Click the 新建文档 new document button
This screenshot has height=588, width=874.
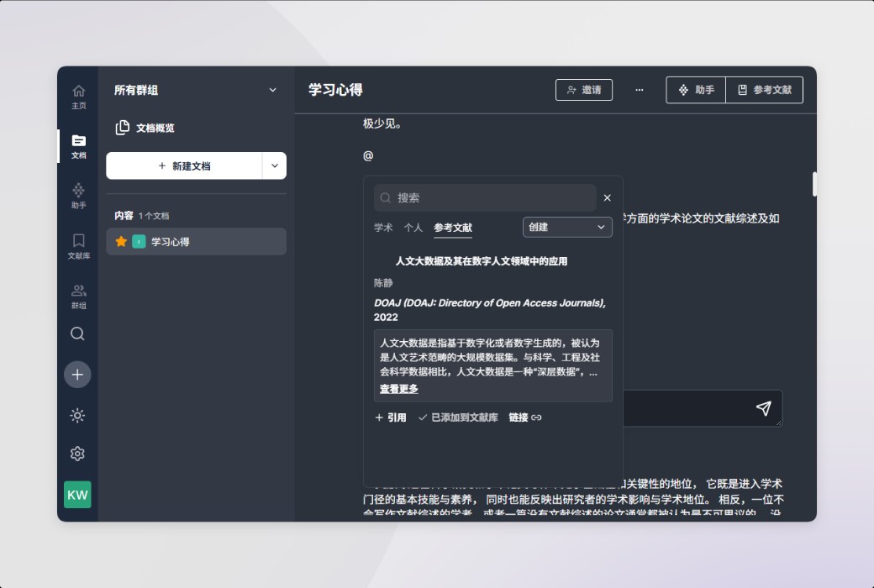click(184, 166)
